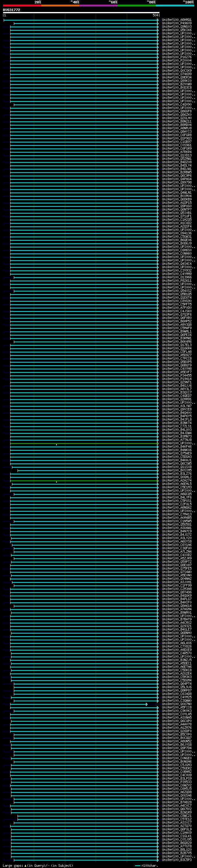Click the green alignment bar for UniRef100_A2A274
This screenshot has height=868, width=197.
click(84, 481)
